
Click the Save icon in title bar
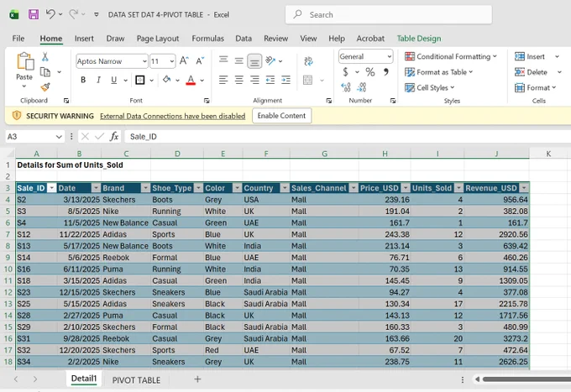coord(34,14)
